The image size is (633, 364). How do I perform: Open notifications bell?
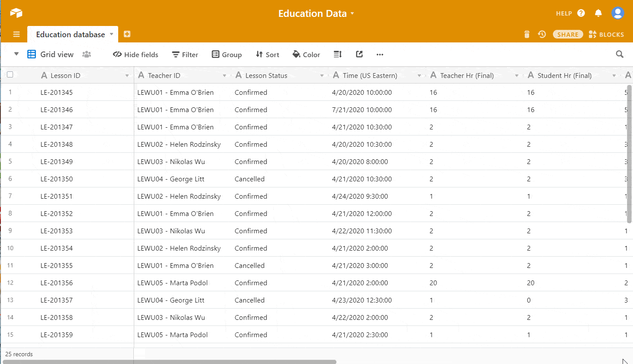tap(598, 13)
